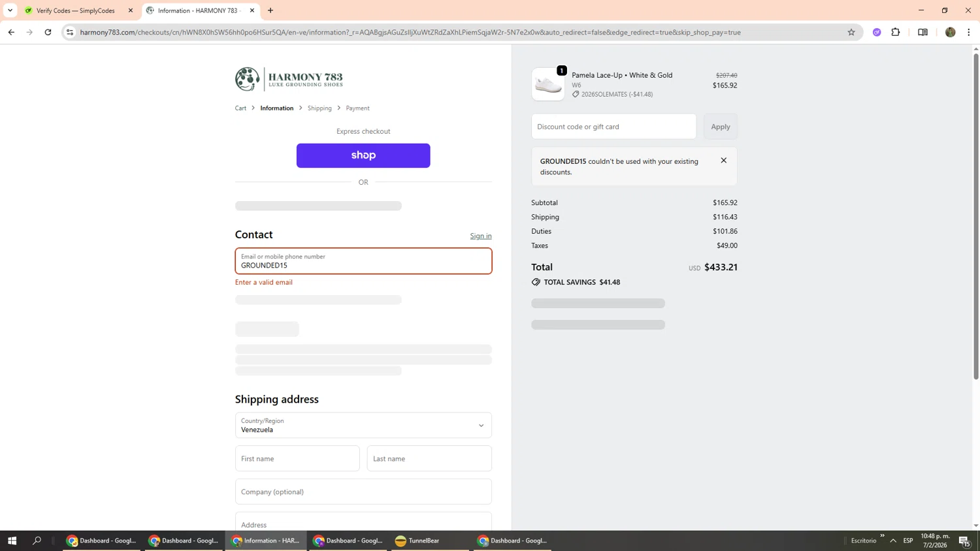Open the purple extension icon in toolbar

[x=877, y=32]
